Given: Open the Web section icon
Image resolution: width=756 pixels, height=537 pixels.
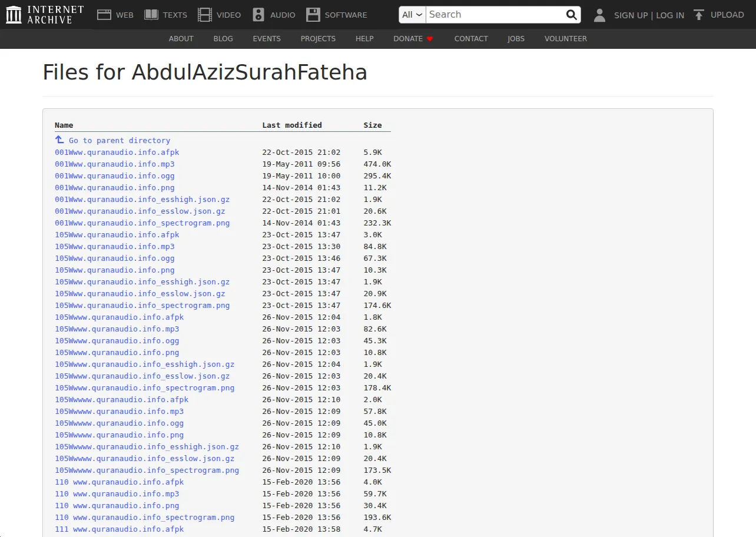Looking at the screenshot, I should point(104,15).
